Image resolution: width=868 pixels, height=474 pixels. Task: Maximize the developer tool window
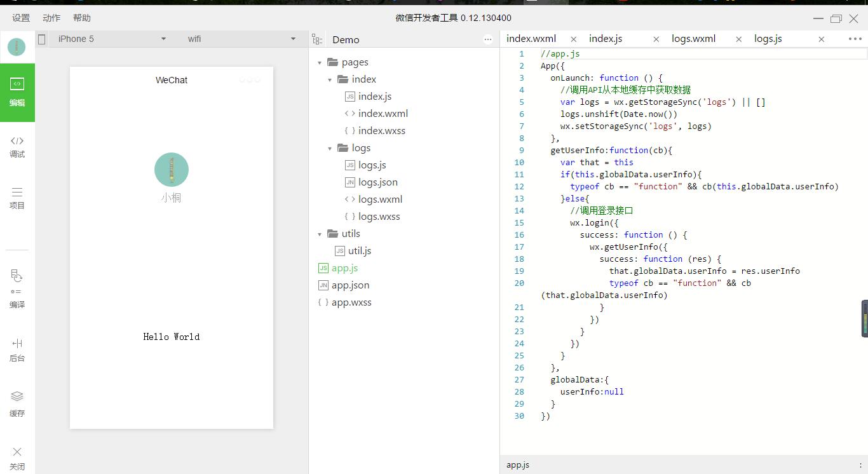(x=836, y=18)
